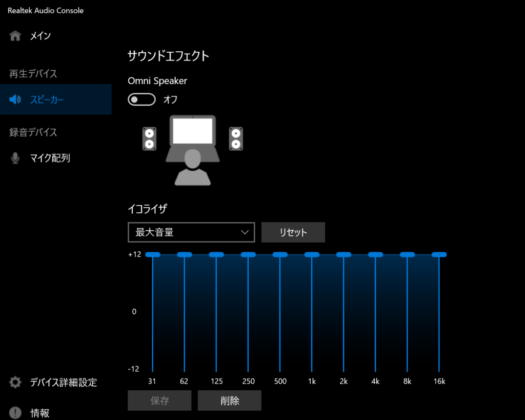Toggle the Omni Speaker switch

[142, 99]
